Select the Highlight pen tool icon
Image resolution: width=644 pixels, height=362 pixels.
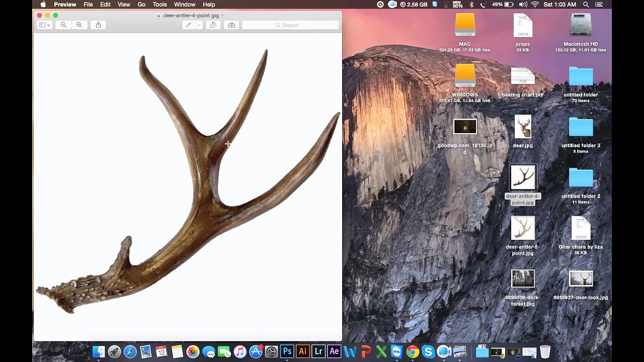(x=189, y=25)
